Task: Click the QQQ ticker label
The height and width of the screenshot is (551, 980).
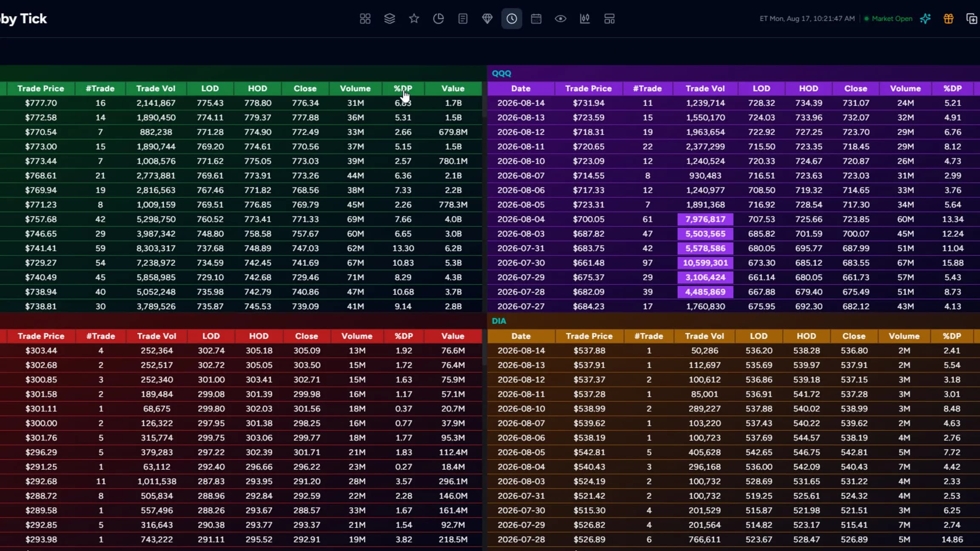Action: (x=501, y=74)
